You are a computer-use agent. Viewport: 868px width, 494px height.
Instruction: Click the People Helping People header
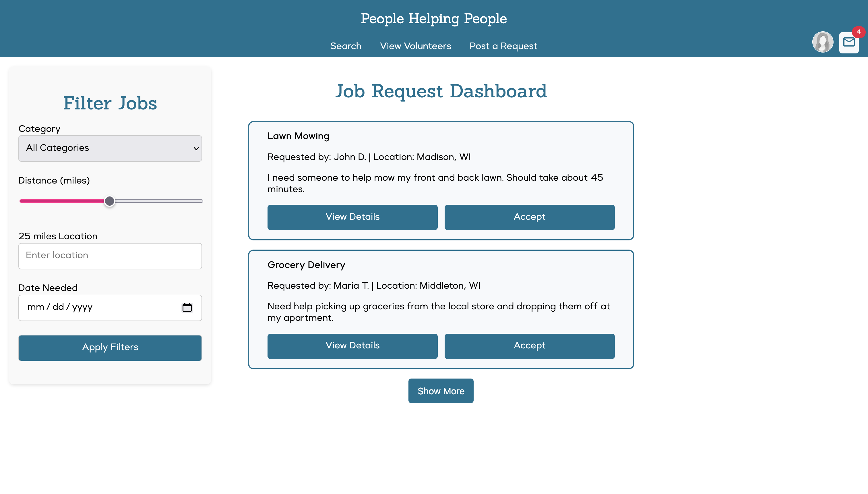pos(434,19)
